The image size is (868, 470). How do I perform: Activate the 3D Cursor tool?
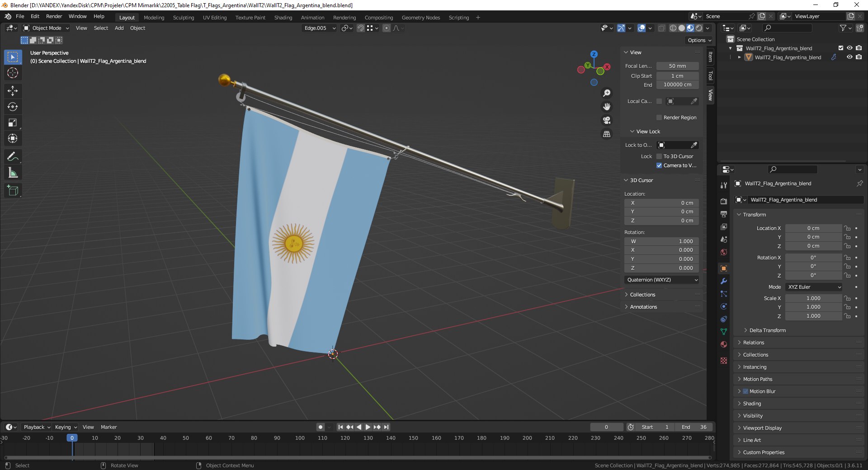click(13, 73)
